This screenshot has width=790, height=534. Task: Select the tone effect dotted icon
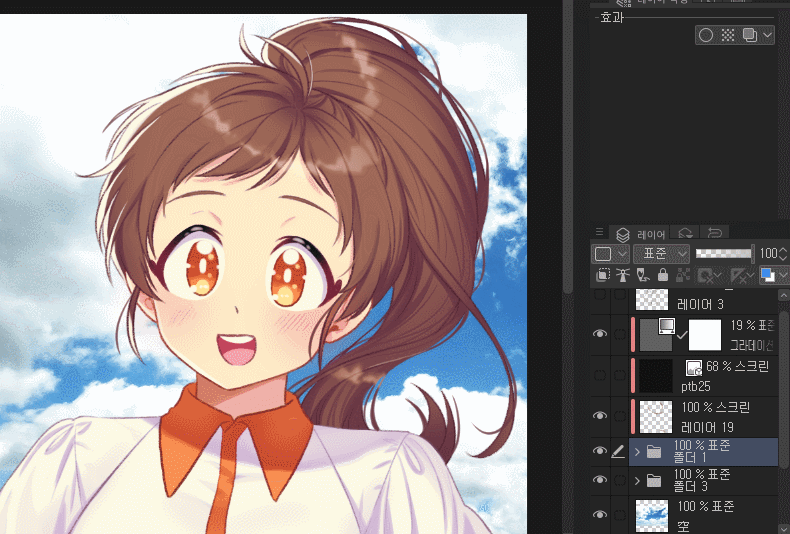point(728,35)
